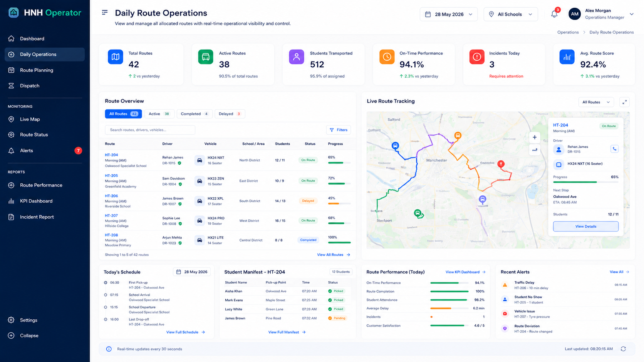This screenshot has height=362, width=644.
Task: Click the Completed status of HT-208
Action: [308, 240]
